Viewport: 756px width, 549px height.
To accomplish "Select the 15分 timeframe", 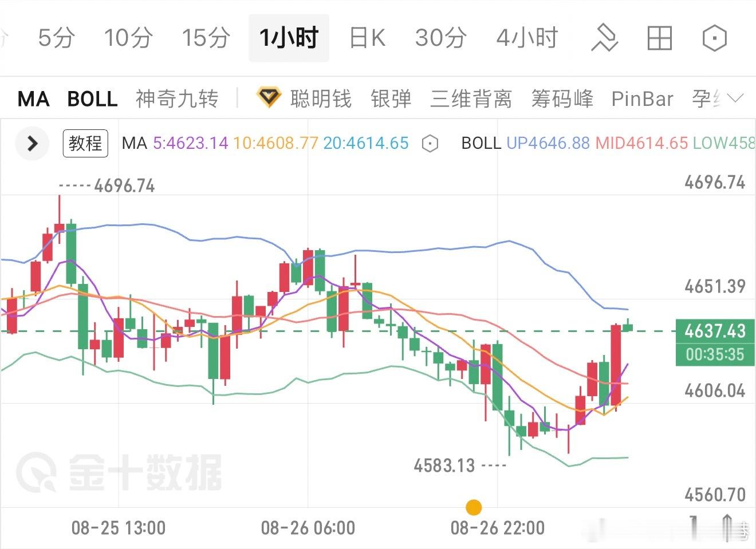I will 206,38.
